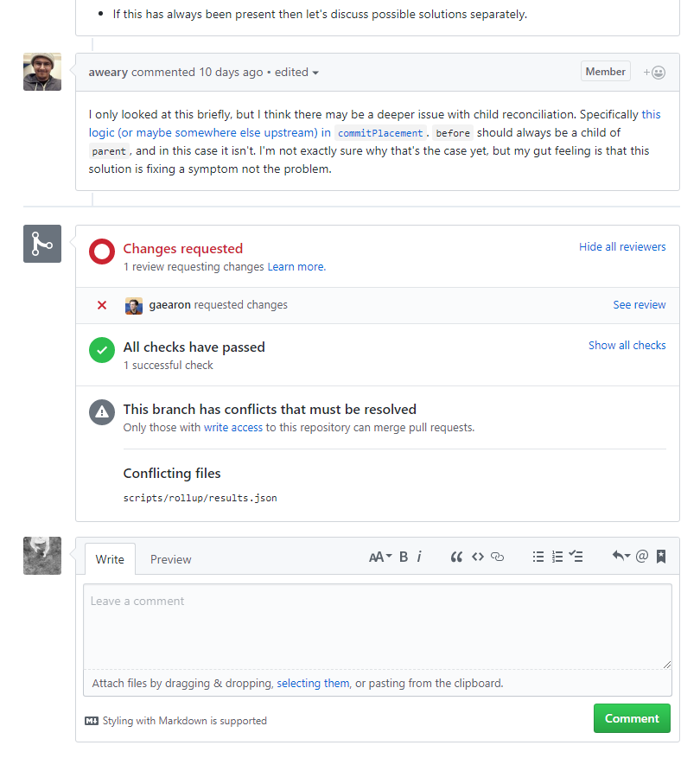The width and height of the screenshot is (700, 758).
Task: Submit the comment with the green Comment button
Action: click(632, 718)
